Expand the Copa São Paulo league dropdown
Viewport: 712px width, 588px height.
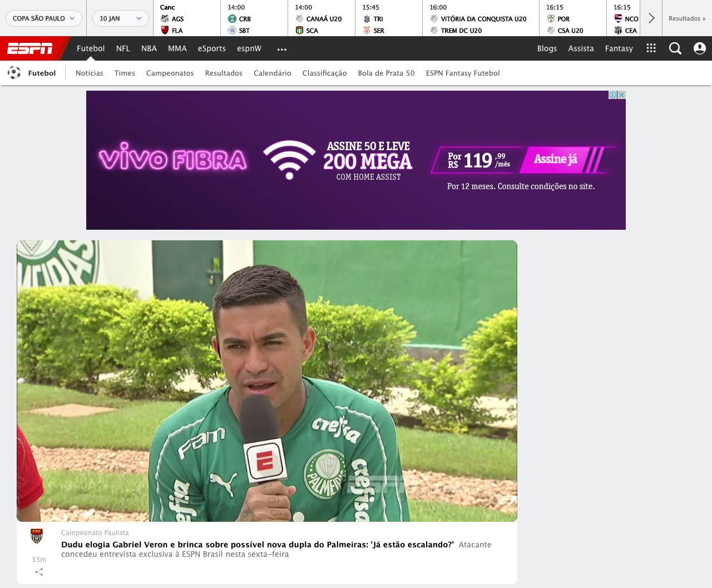pyautogui.click(x=44, y=18)
